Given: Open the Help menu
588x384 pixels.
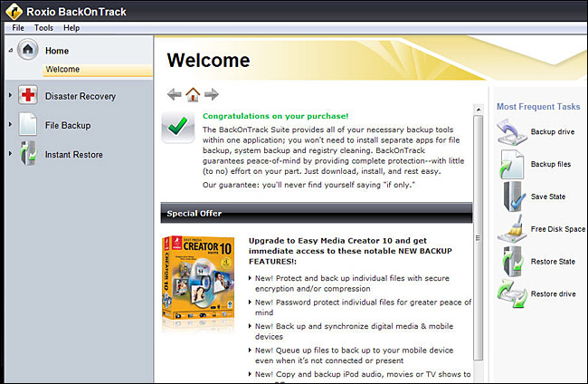Looking at the screenshot, I should [71, 28].
